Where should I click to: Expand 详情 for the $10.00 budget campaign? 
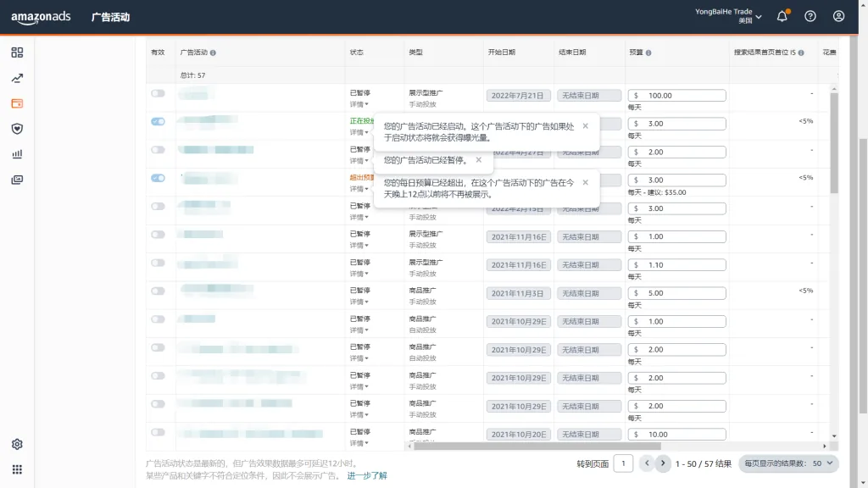pos(359,443)
